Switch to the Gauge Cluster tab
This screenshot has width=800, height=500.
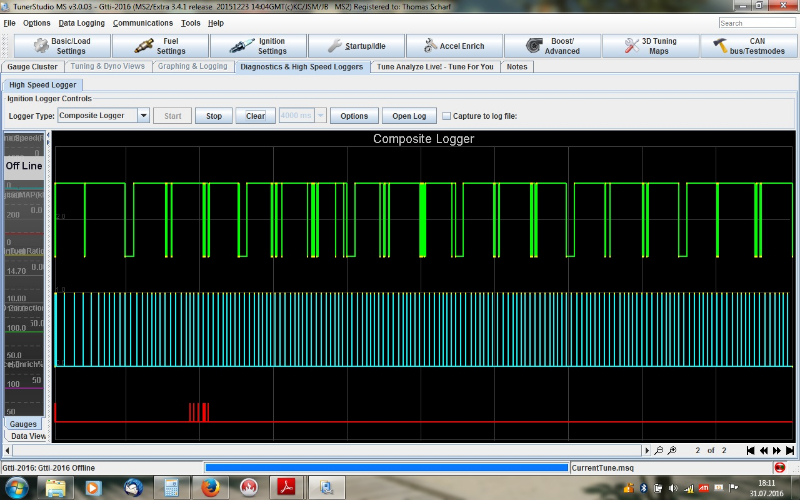click(33, 67)
